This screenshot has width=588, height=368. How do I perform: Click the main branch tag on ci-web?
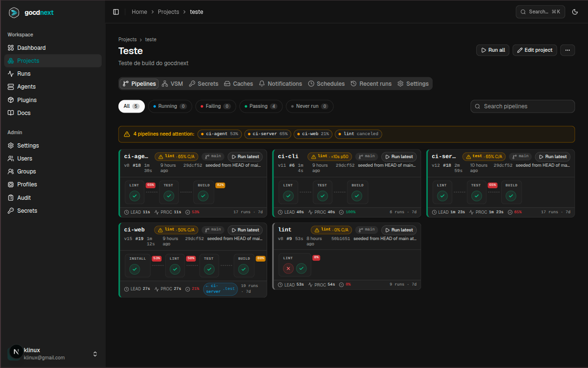pos(213,230)
